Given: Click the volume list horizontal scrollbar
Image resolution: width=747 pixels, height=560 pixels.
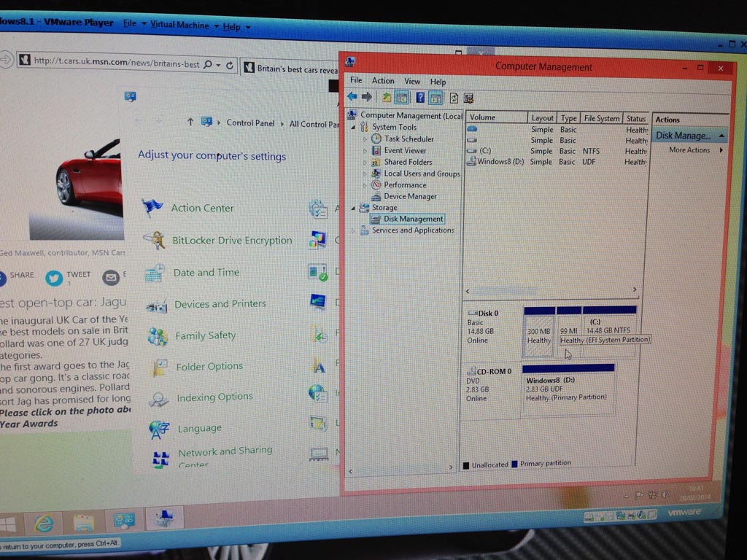Looking at the screenshot, I should [551, 290].
